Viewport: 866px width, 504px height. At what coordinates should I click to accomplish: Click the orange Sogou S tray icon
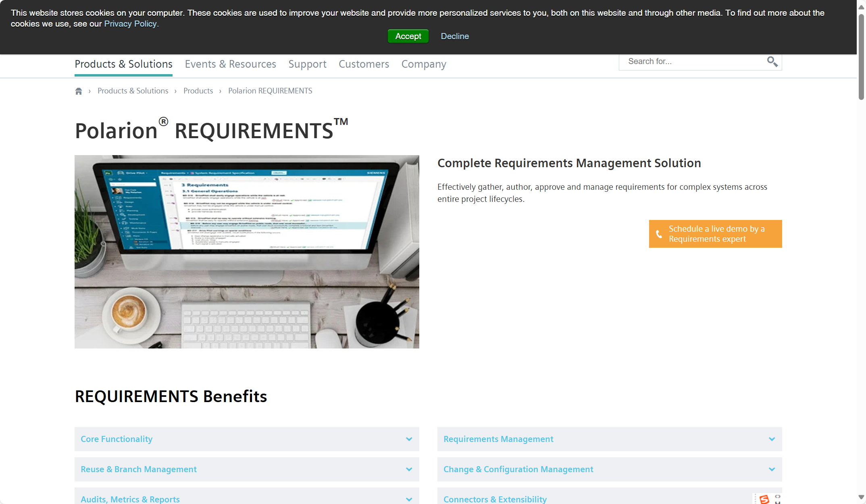click(x=764, y=499)
